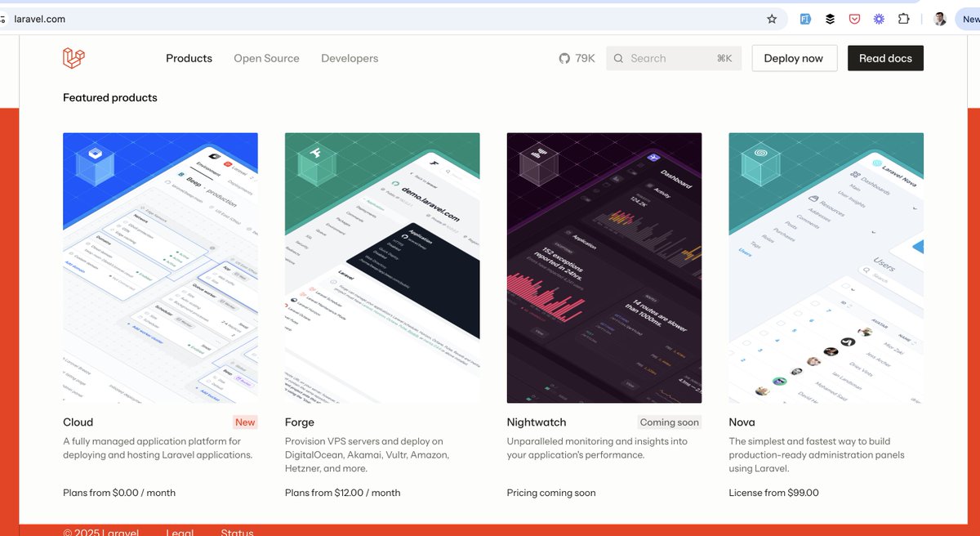
Task: Click the ⌘K shortcut hint
Action: [x=724, y=58]
